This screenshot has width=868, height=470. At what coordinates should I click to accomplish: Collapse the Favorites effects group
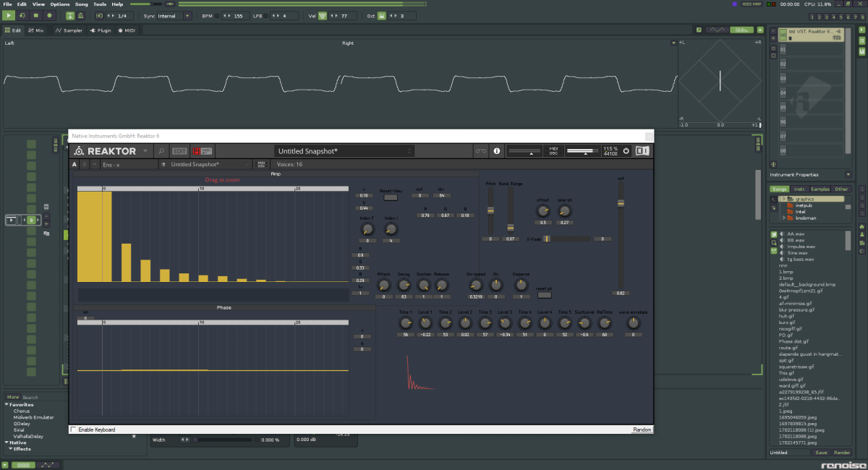tap(7, 404)
